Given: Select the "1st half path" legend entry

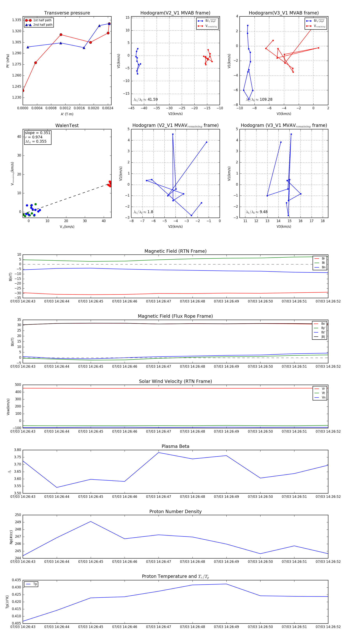Looking at the screenshot, I should point(42,20).
